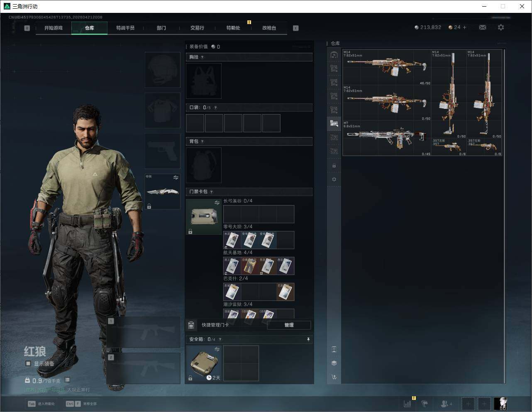The height and width of the screenshot is (412, 532).
Task: Select primary weapon slot 2
Action: coord(144,368)
